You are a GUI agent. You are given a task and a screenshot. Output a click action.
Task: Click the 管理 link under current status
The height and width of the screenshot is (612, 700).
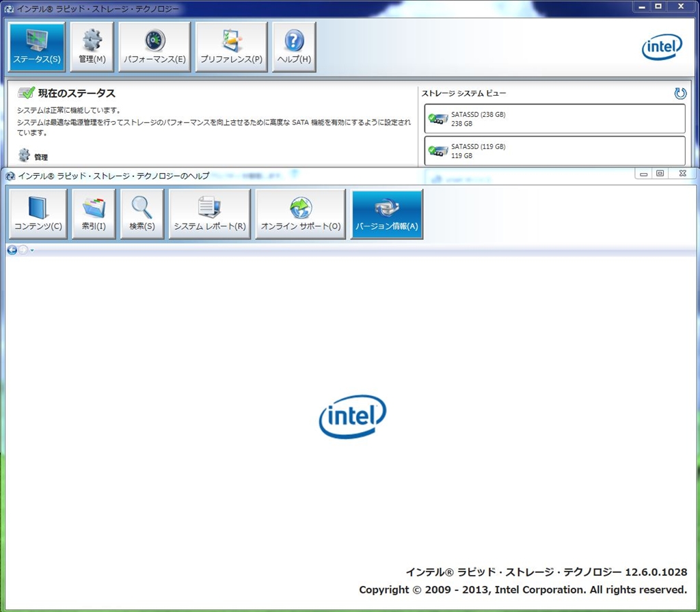41,157
